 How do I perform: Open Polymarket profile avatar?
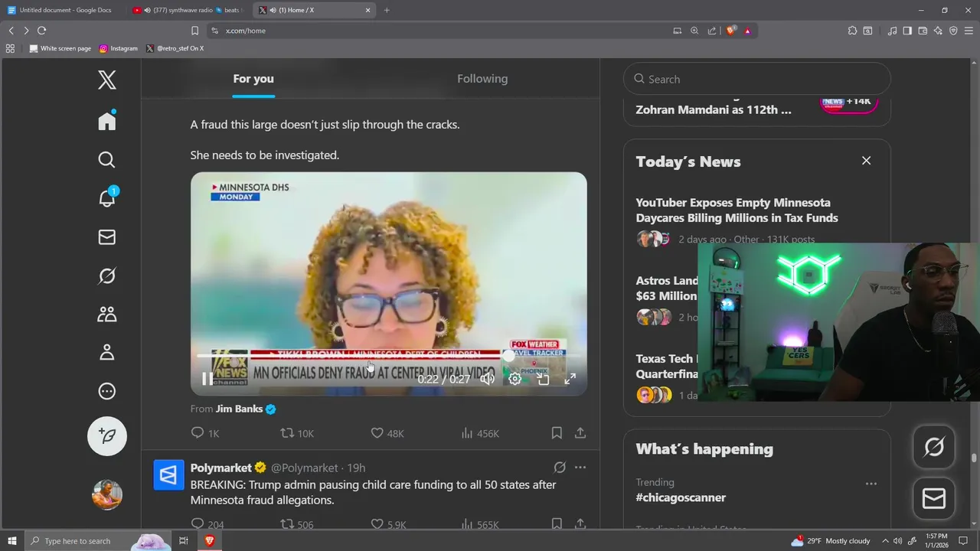click(168, 474)
